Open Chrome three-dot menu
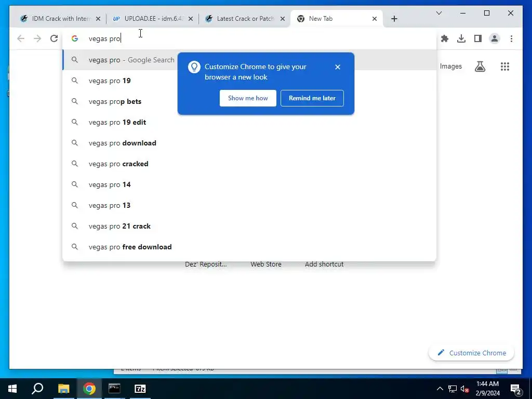Screen dimensions: 532x399 click(511, 38)
